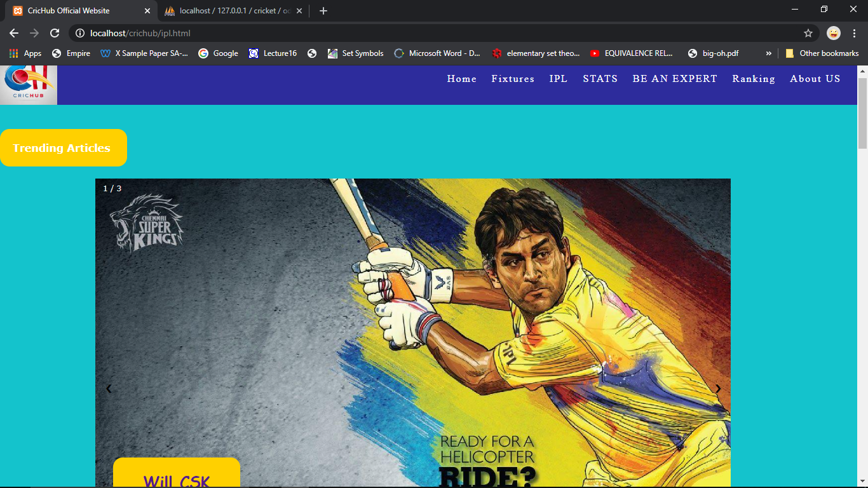This screenshot has width=868, height=488.
Task: Open the big-oh.pdf bookmark
Action: click(715, 53)
